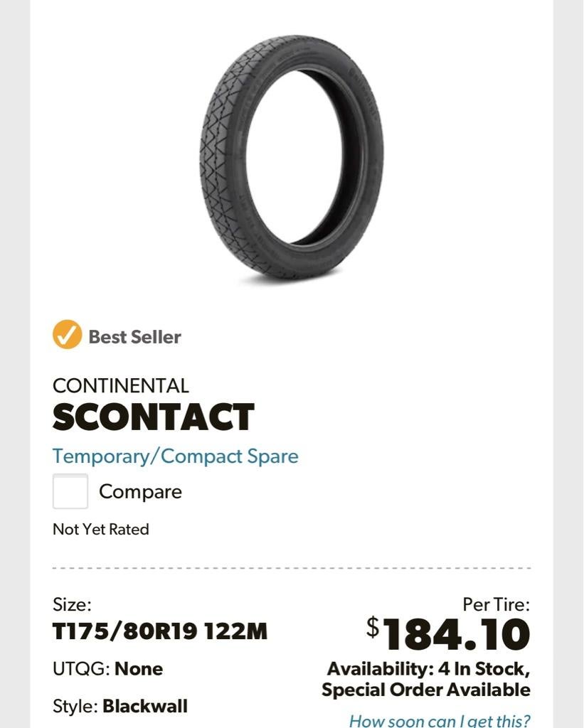The height and width of the screenshot is (728, 584).
Task: Open the Temporary/Compact Spare category link
Action: [x=176, y=456]
